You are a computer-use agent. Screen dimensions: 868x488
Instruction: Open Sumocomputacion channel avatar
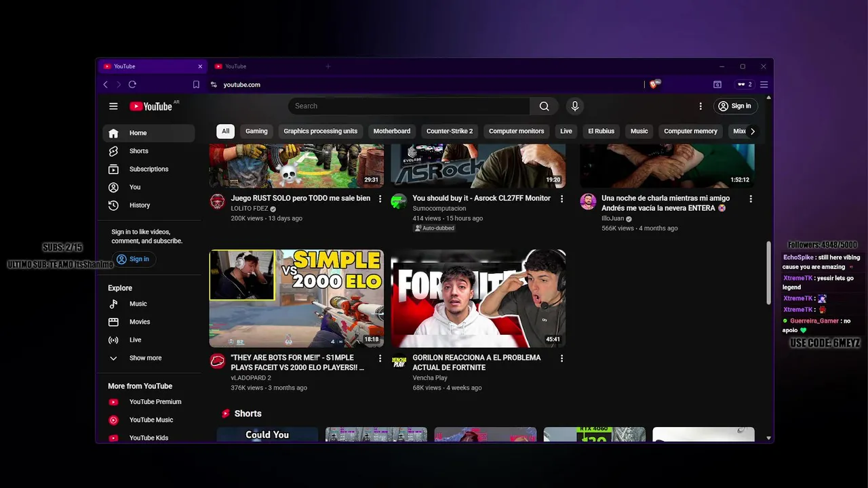point(399,201)
